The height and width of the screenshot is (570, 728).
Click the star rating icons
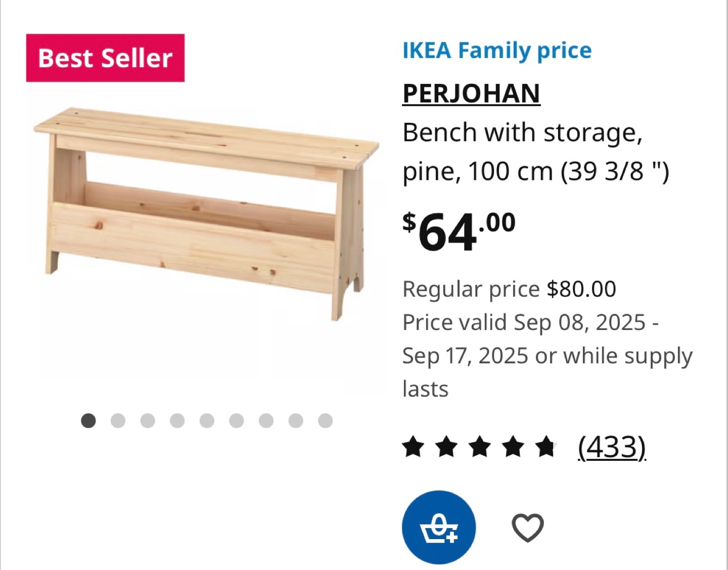tap(479, 447)
